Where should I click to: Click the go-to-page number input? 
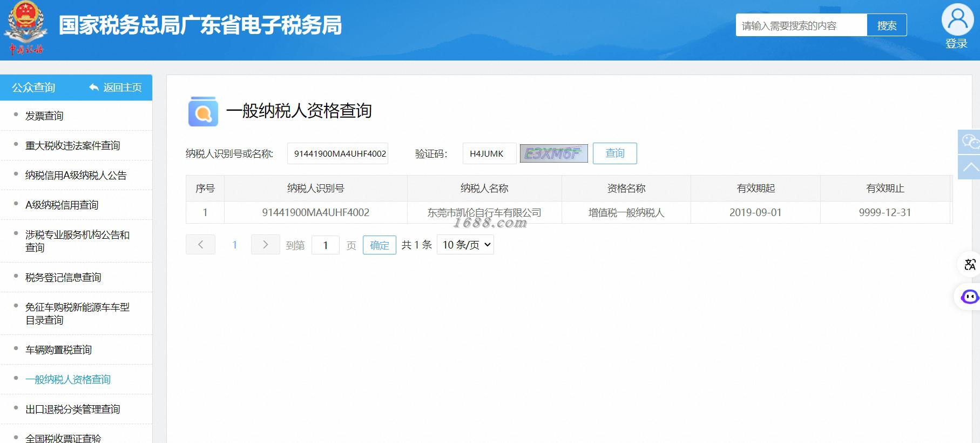click(x=325, y=245)
